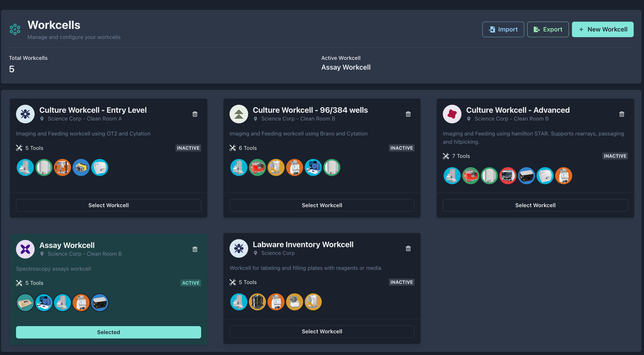Create a New Workcell
The width and height of the screenshot is (644, 355).
(x=603, y=29)
